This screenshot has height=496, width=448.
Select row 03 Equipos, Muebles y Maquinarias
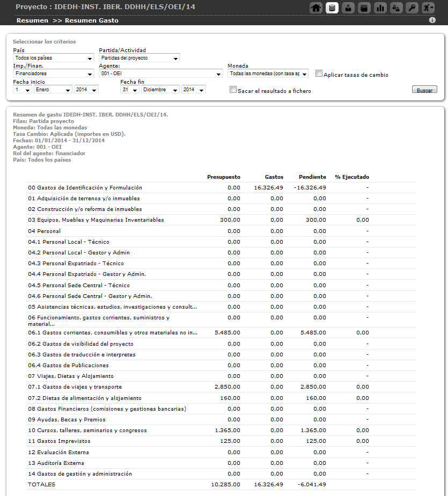(x=221, y=220)
